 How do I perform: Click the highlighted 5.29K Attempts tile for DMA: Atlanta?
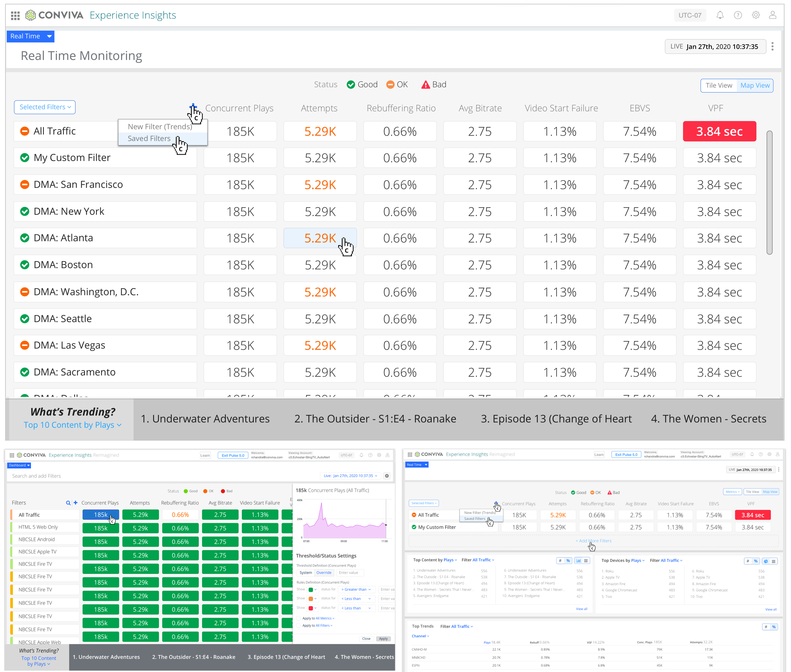coord(320,238)
